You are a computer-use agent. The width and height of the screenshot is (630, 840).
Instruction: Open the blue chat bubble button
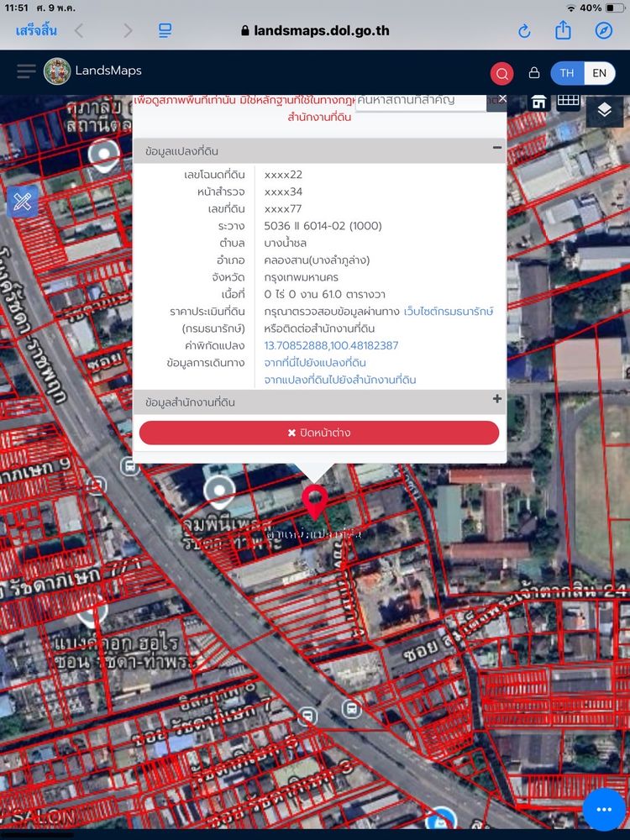pos(604,810)
